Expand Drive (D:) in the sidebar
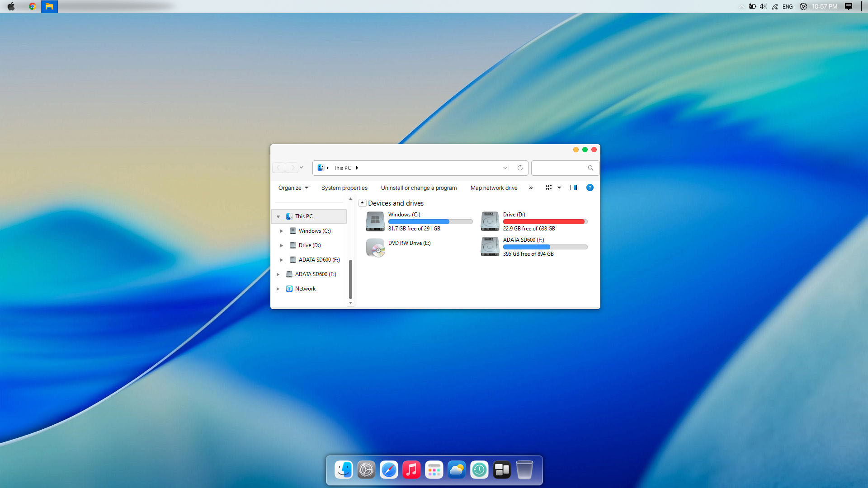 (282, 245)
